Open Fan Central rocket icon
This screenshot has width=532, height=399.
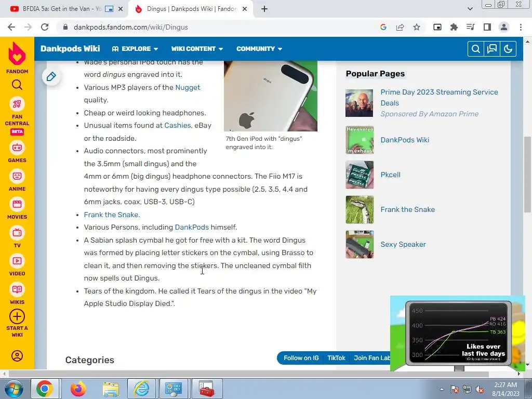point(17,104)
